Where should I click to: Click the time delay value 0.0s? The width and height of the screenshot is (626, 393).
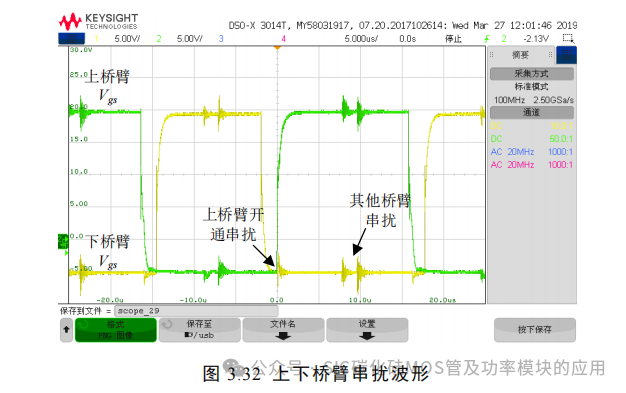coord(408,39)
